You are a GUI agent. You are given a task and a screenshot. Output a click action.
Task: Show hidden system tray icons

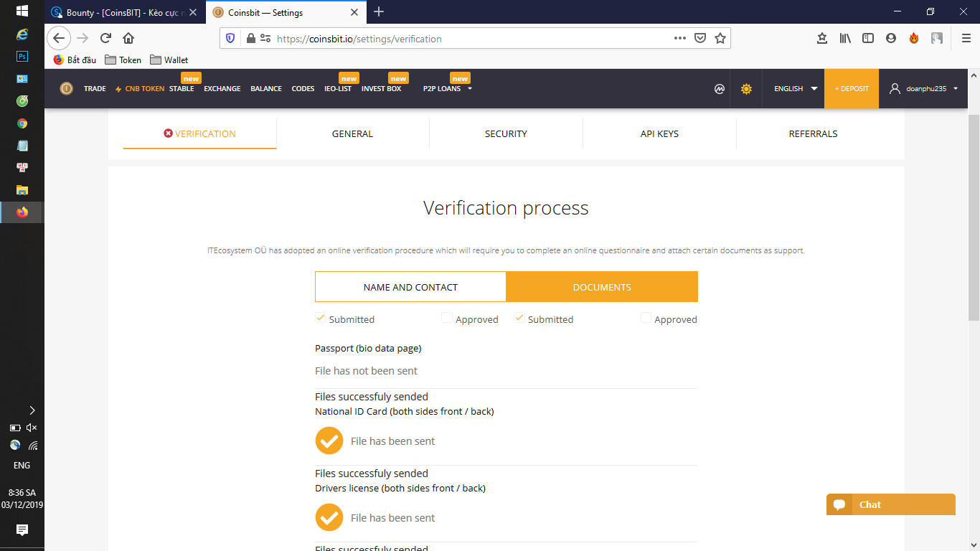[x=32, y=410]
